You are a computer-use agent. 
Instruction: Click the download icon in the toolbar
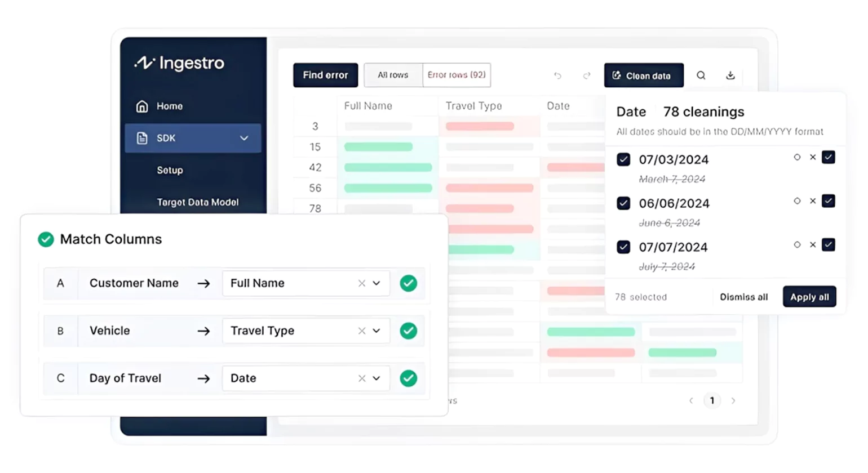click(x=730, y=75)
